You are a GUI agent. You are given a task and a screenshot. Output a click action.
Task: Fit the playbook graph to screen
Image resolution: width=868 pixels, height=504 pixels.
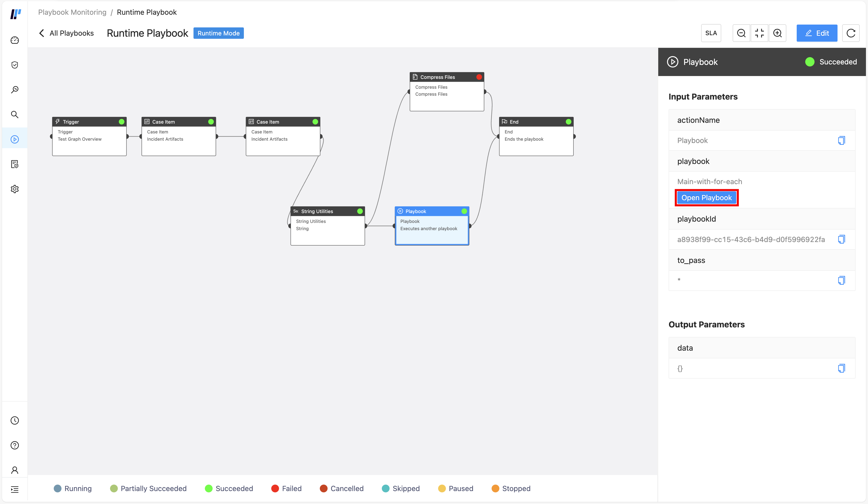[x=760, y=33]
